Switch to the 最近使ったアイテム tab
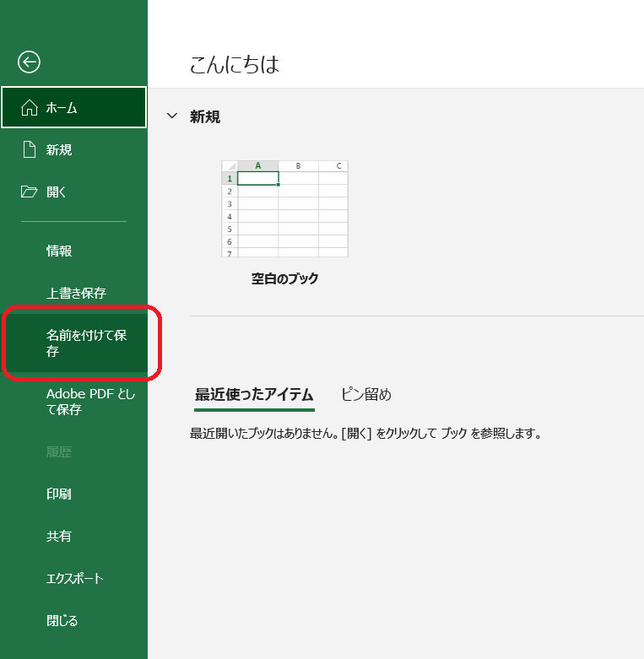 pos(254,395)
